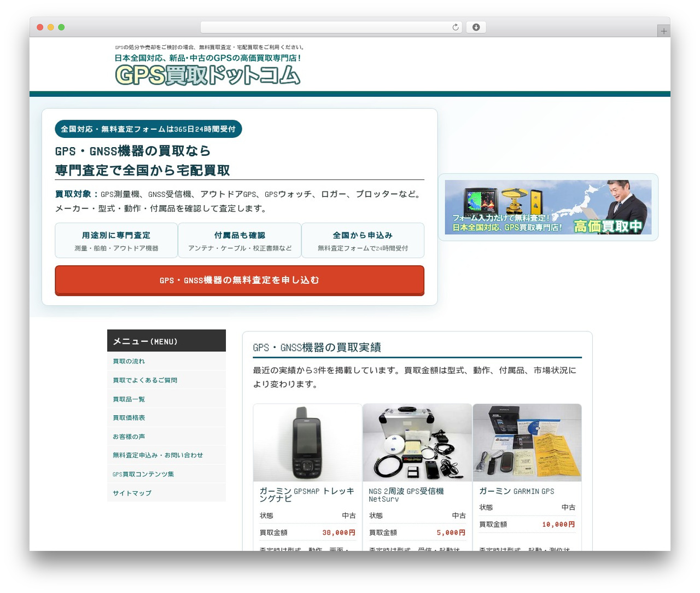700x593 pixels.
Task: Click the 全国から申込み feature box
Action: [363, 241]
